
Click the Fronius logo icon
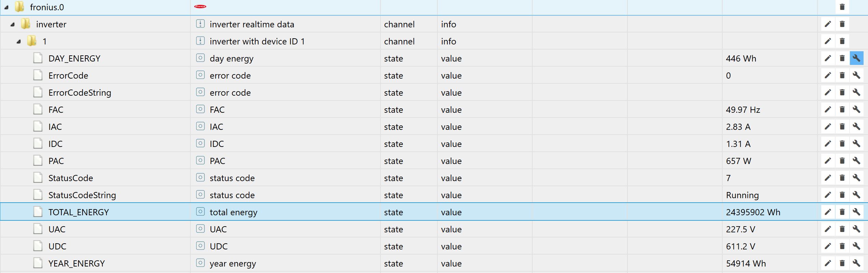[x=200, y=6]
